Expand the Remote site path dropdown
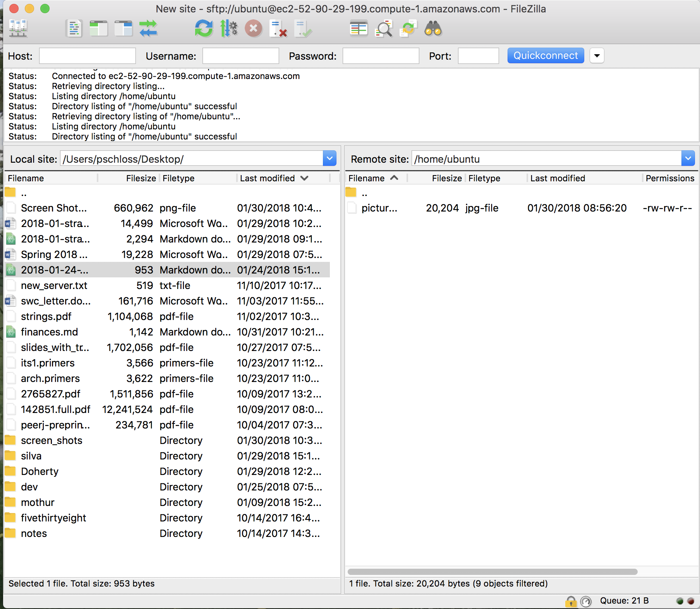 pyautogui.click(x=688, y=159)
